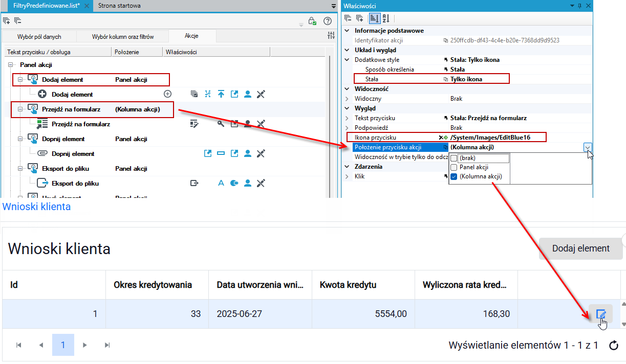Switch to Wybór kolumn oraz filtrów tab
This screenshot has height=364, width=626.
click(x=123, y=37)
